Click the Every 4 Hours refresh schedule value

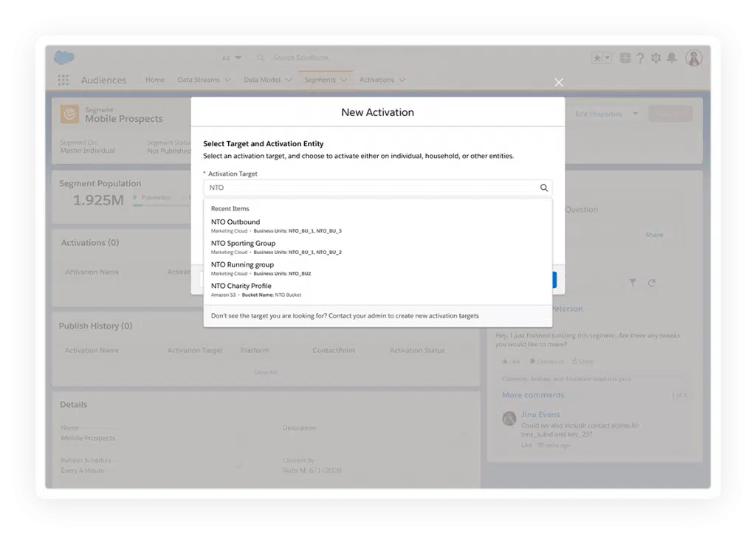[82, 470]
